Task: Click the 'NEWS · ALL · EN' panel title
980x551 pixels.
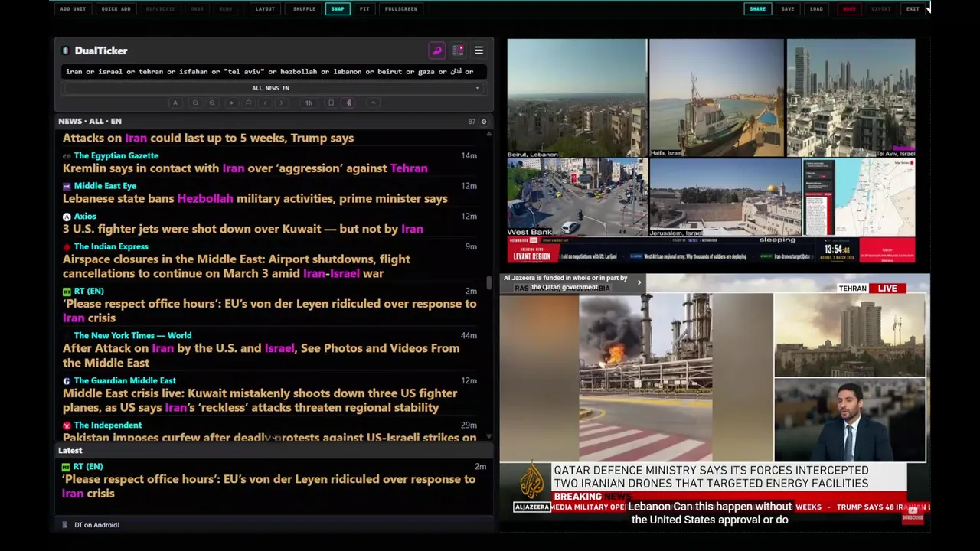Action: click(90, 122)
